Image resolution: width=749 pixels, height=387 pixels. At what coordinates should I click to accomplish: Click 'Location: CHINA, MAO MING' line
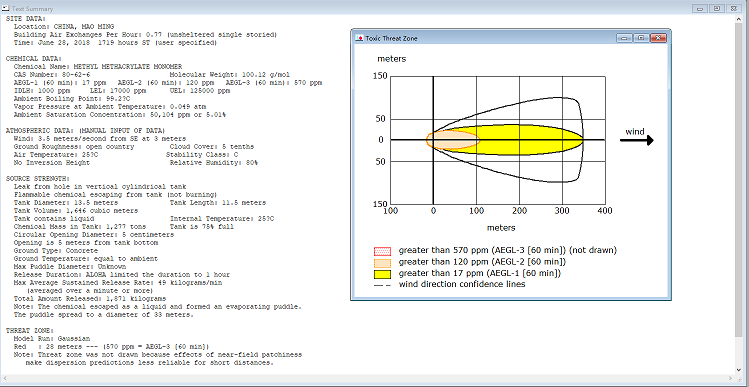point(64,27)
